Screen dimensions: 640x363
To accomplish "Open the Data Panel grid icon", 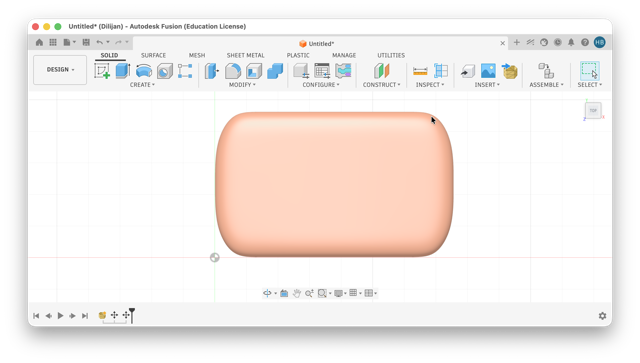I will point(53,42).
